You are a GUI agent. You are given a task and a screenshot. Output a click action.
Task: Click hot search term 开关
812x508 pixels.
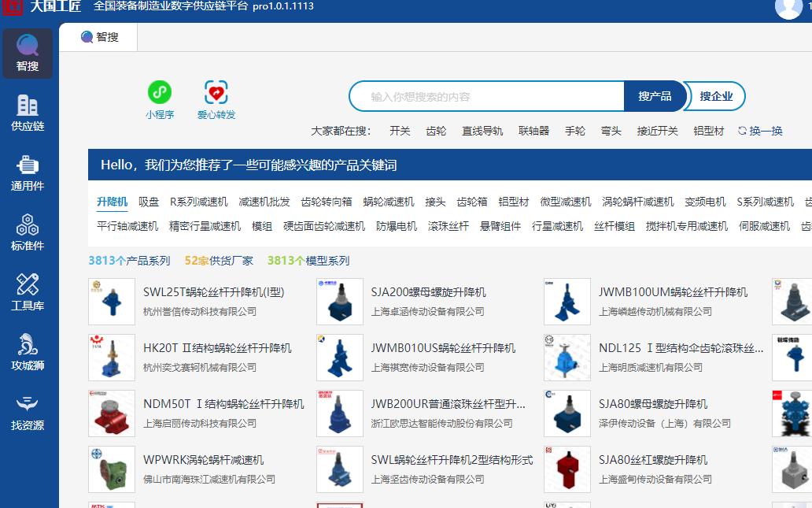[400, 132]
